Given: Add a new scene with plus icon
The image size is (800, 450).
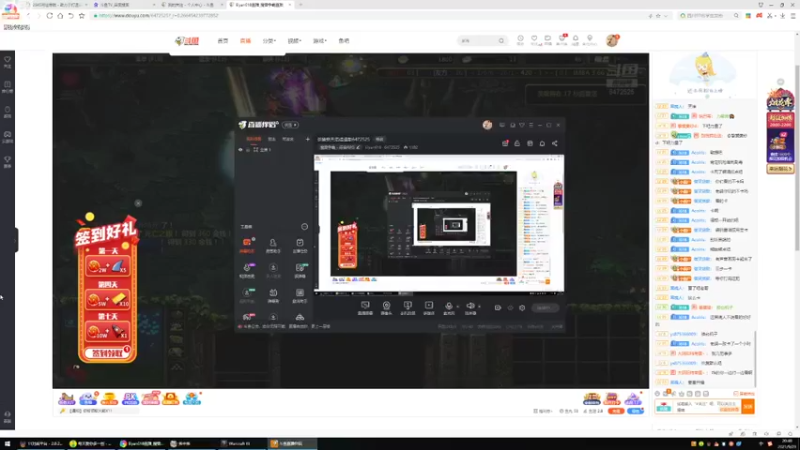Looking at the screenshot, I should tap(308, 139).
